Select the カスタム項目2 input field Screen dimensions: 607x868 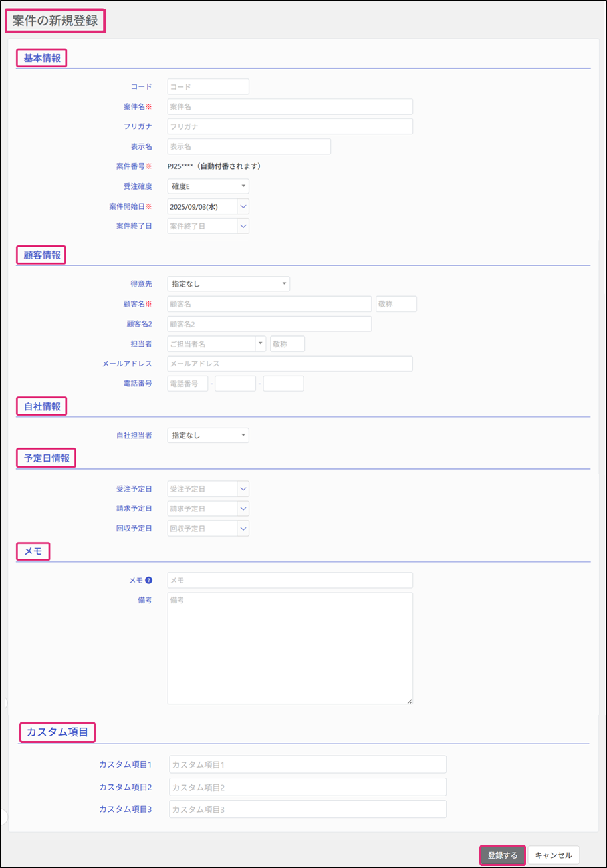[x=307, y=788]
